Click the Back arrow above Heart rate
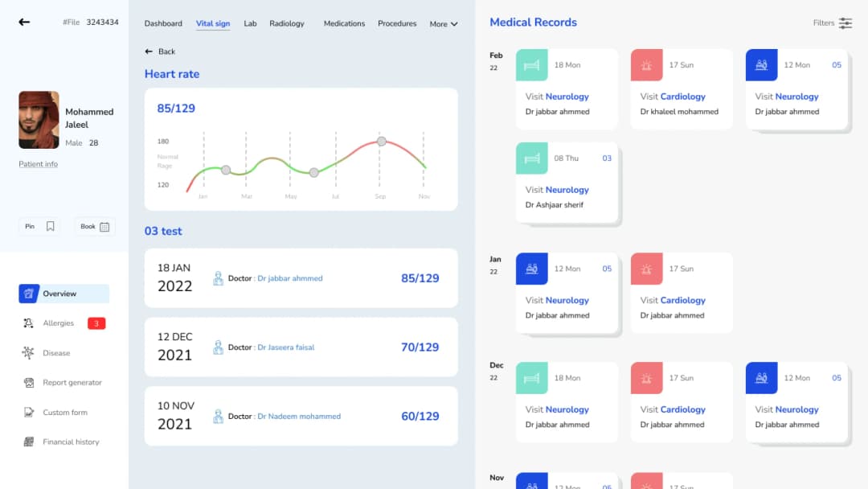Image resolution: width=868 pixels, height=489 pixels. [x=149, y=51]
